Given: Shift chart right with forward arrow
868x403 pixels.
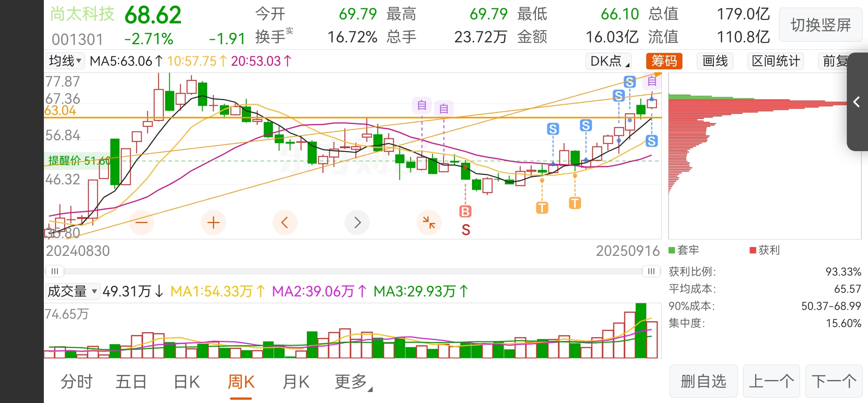Looking at the screenshot, I should [357, 222].
